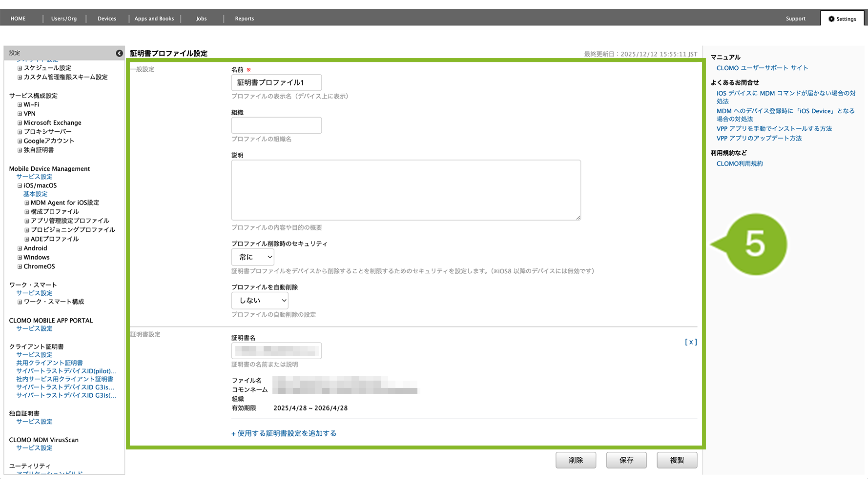The height and width of the screenshot is (488, 868).
Task: Open プロファイル削除時のセキュリティ dropdown
Action: click(252, 257)
